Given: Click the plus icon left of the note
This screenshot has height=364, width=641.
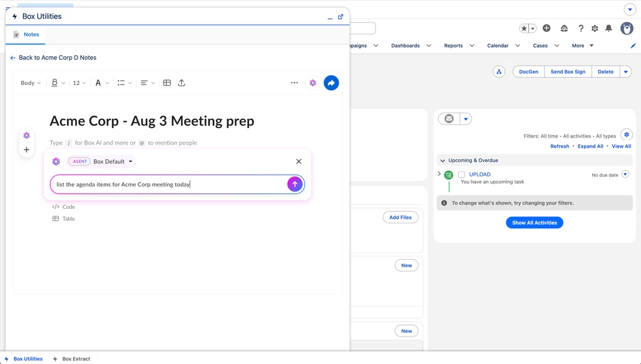Looking at the screenshot, I should (x=26, y=149).
